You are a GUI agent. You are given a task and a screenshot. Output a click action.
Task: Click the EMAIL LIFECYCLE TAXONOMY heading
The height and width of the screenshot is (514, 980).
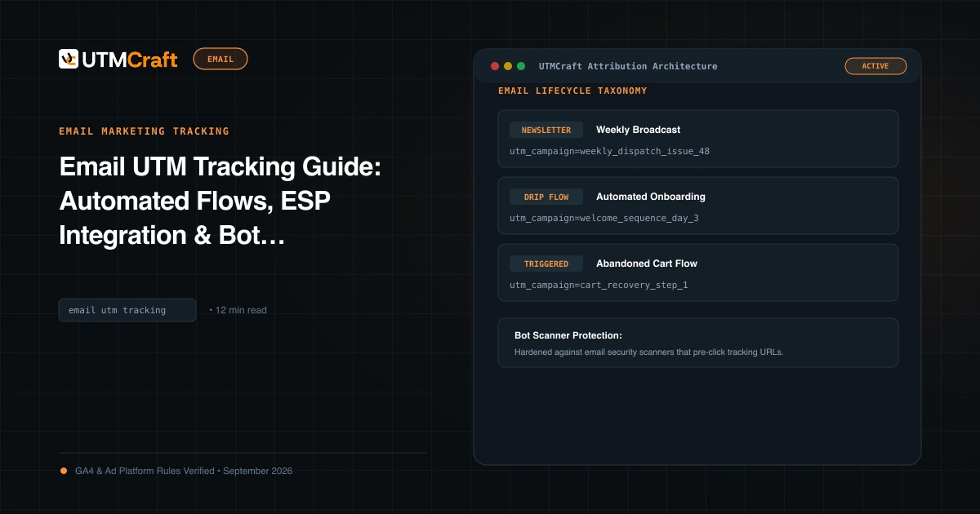(x=572, y=91)
